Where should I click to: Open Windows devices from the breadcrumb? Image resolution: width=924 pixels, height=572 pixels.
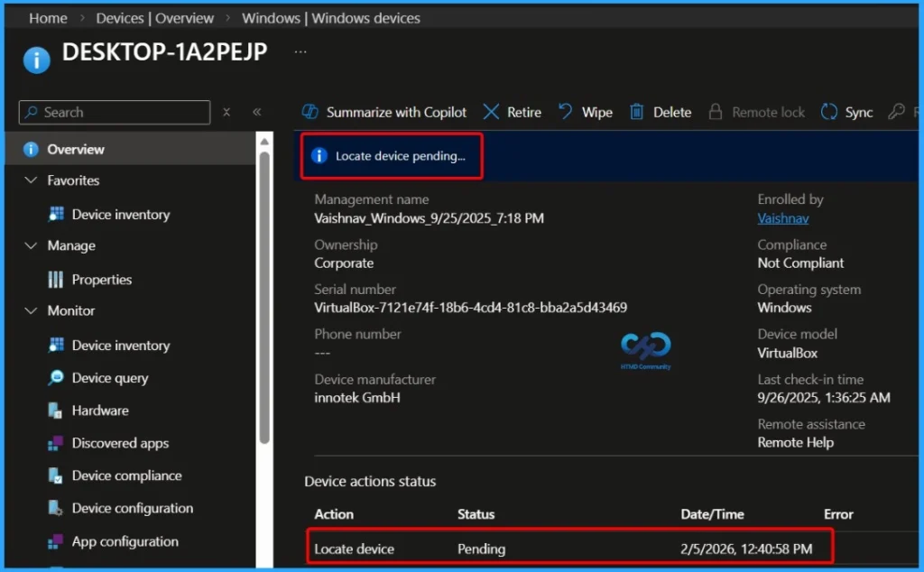(329, 17)
